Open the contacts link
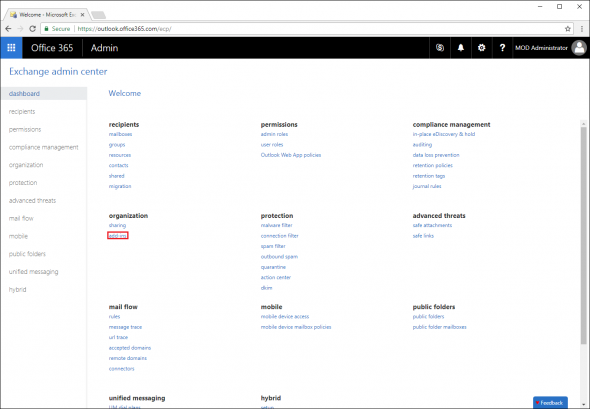Screen dimensions: 590x409 coord(119,166)
